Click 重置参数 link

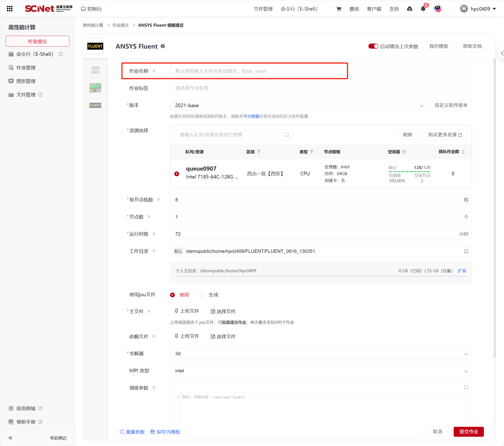pyautogui.click(x=132, y=432)
